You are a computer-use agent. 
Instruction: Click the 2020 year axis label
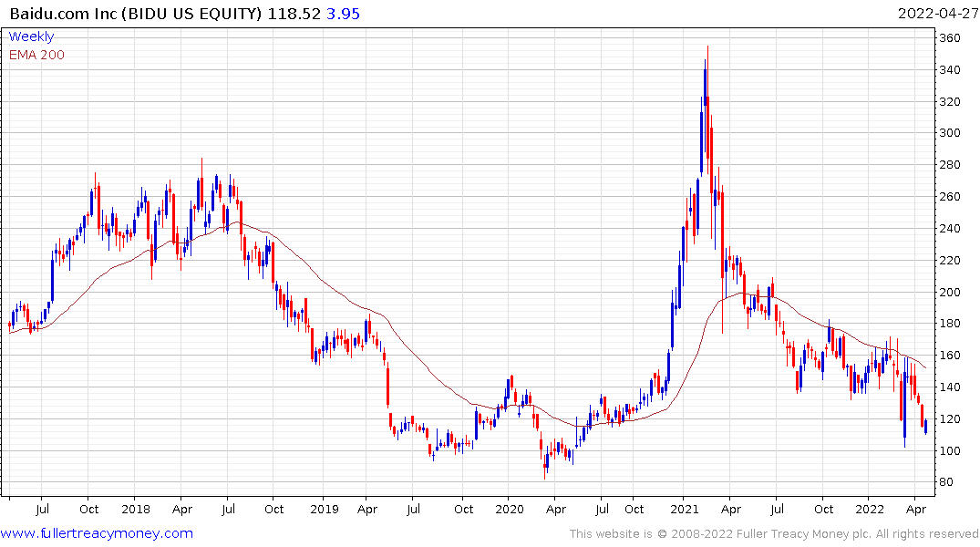click(x=510, y=509)
